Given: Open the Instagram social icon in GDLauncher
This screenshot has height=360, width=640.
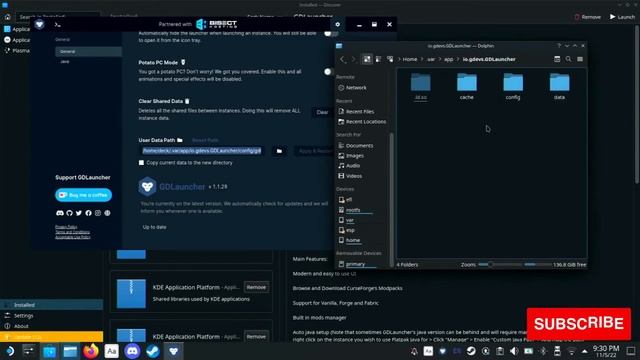Looking at the screenshot, I should 98,213.
